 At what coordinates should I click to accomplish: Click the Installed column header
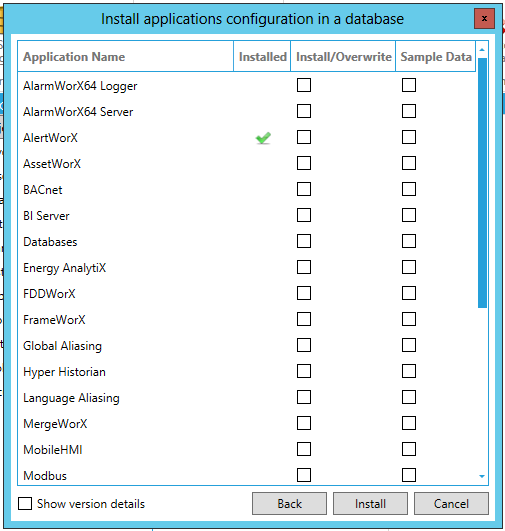pos(262,57)
